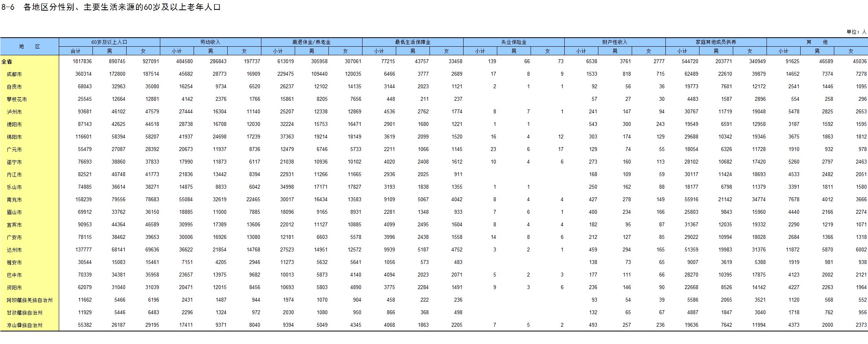The width and height of the screenshot is (868, 344).
Task: Click the '合计' sub-header
Action: 76,51
